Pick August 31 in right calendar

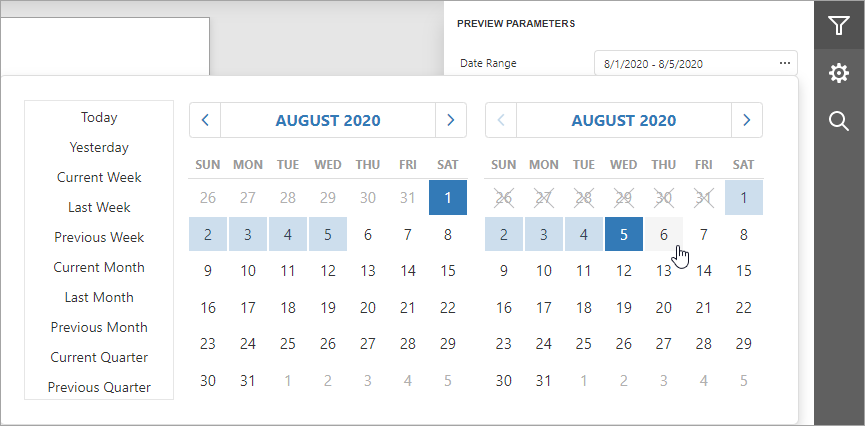[x=544, y=380]
